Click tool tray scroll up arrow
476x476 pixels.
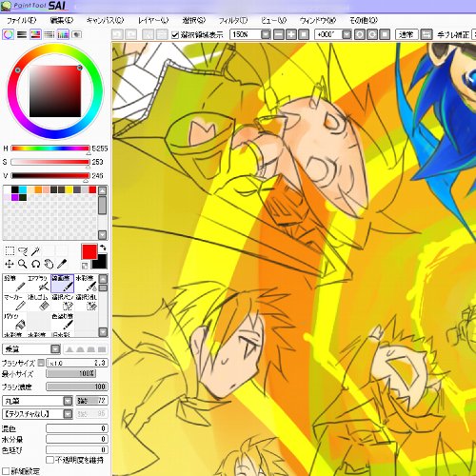(x=103, y=279)
